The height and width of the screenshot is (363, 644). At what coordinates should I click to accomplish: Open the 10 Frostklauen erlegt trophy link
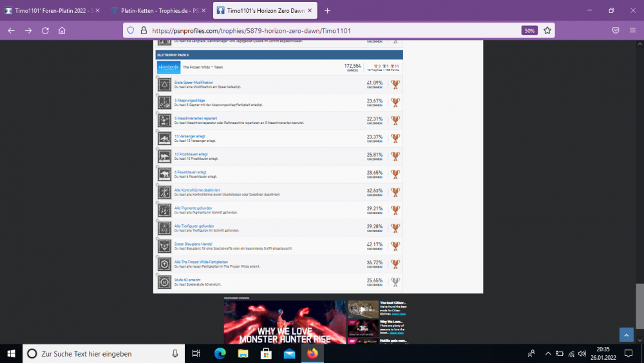click(191, 154)
